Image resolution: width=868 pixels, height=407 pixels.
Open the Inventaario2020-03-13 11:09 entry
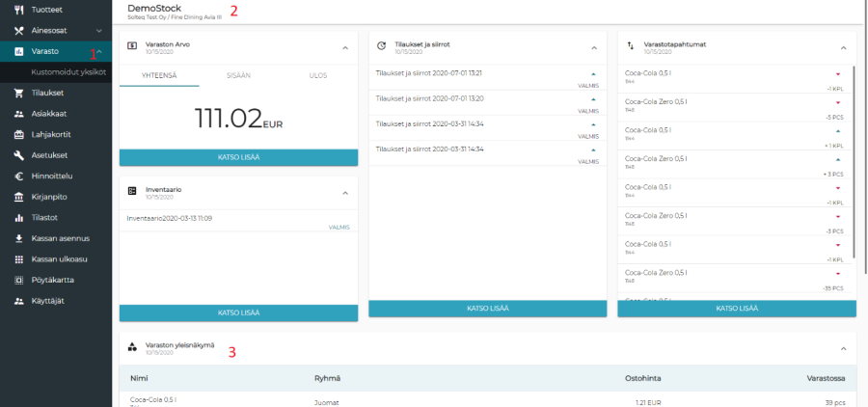170,218
